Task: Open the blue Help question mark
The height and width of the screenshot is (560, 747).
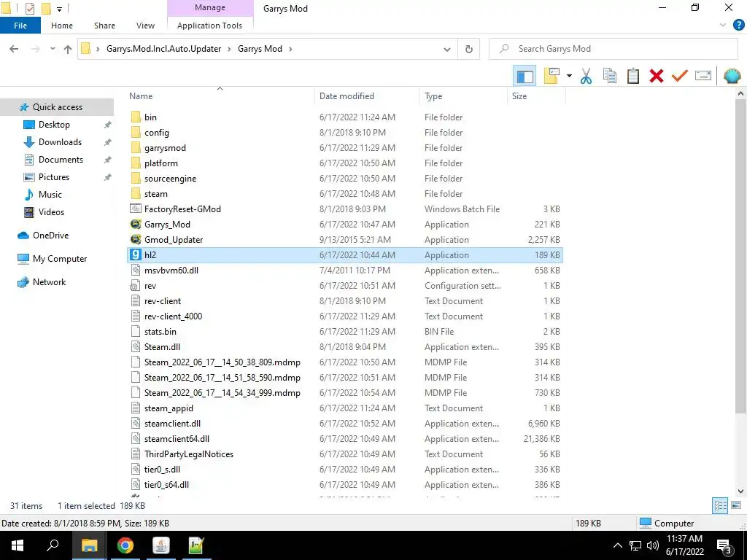Action: pos(738,26)
